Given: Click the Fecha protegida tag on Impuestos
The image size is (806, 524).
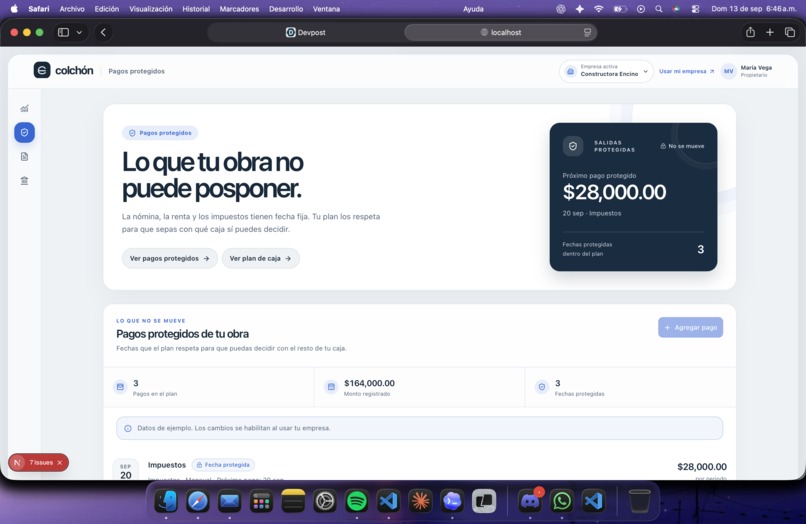Looking at the screenshot, I should [x=223, y=465].
